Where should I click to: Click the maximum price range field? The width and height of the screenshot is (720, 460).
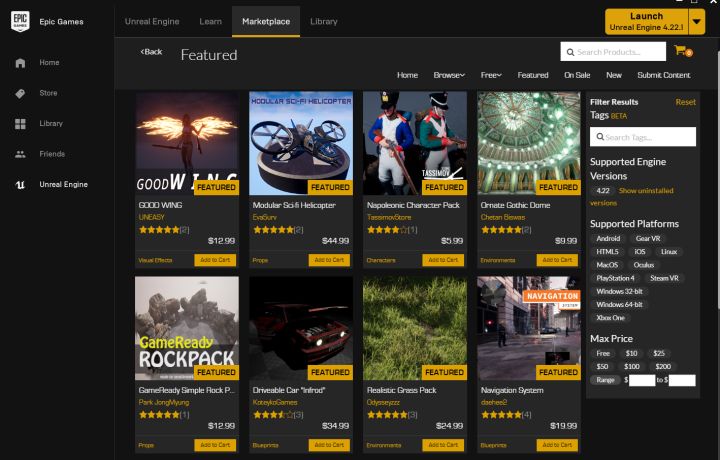click(x=682, y=380)
